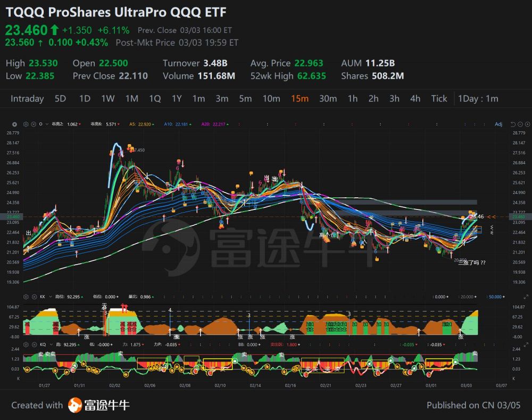Click the Futu bull logo in footer
The height and width of the screenshot is (420, 532).
coord(74,405)
